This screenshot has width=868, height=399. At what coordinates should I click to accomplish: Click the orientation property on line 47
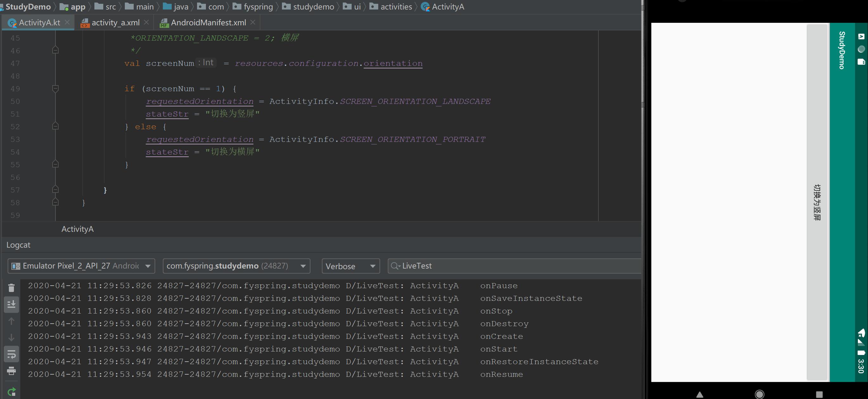[393, 63]
